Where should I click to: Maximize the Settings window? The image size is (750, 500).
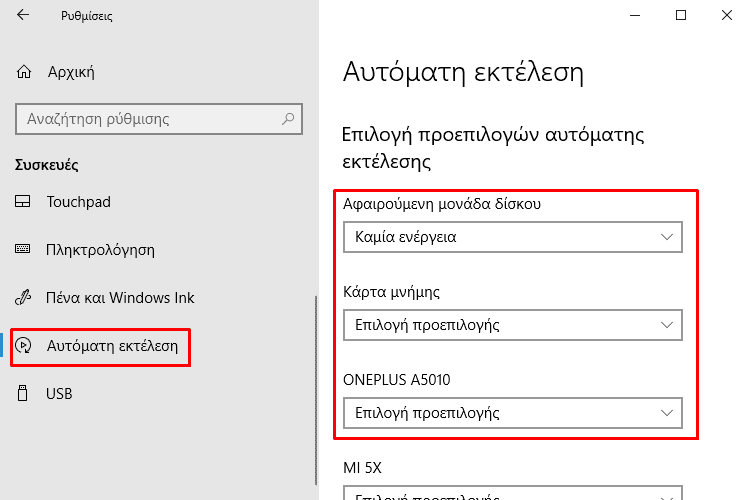(x=681, y=15)
